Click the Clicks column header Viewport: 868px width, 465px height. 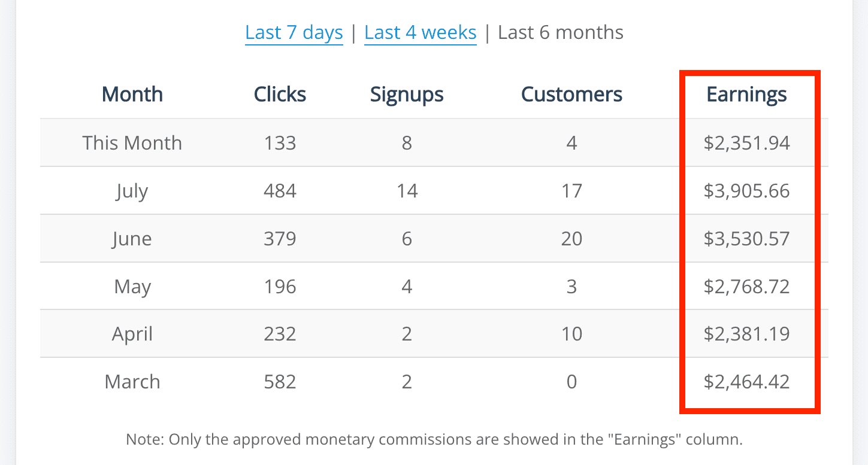tap(280, 94)
